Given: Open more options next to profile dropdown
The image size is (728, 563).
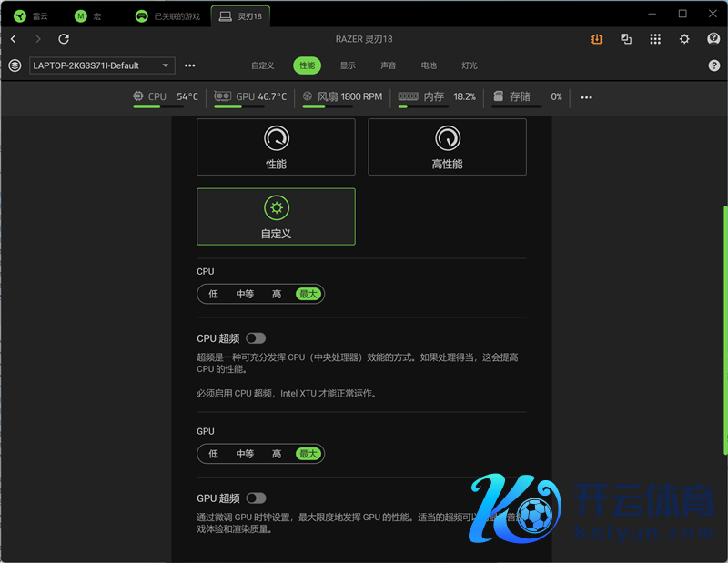Looking at the screenshot, I should (x=189, y=65).
